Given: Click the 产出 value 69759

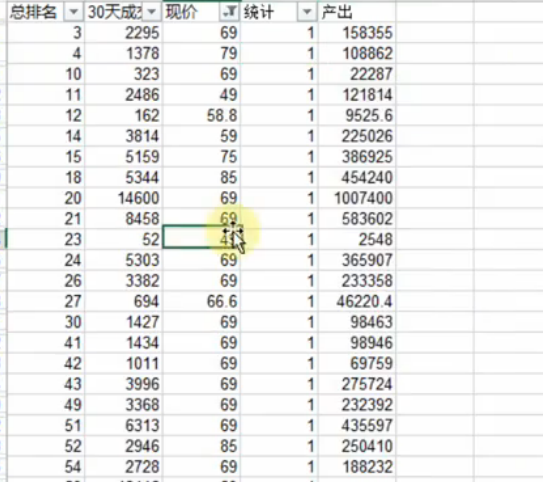Looking at the screenshot, I should pyautogui.click(x=357, y=364).
